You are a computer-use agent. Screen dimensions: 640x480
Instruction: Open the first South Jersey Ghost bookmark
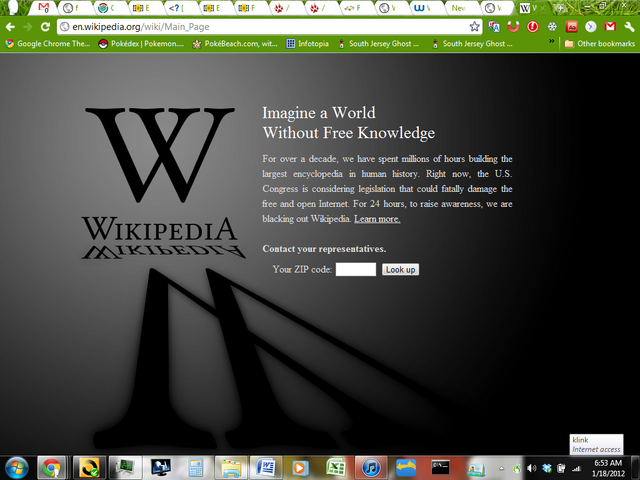(378, 44)
